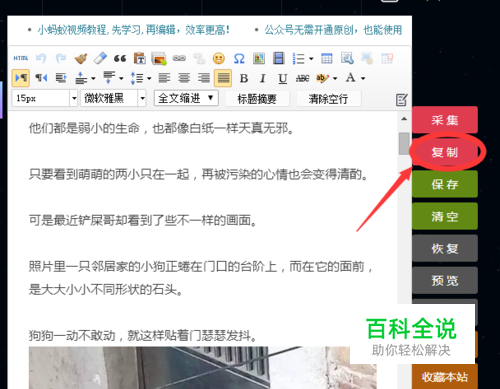
Task: Apply first-line indent
Action: tap(61, 78)
